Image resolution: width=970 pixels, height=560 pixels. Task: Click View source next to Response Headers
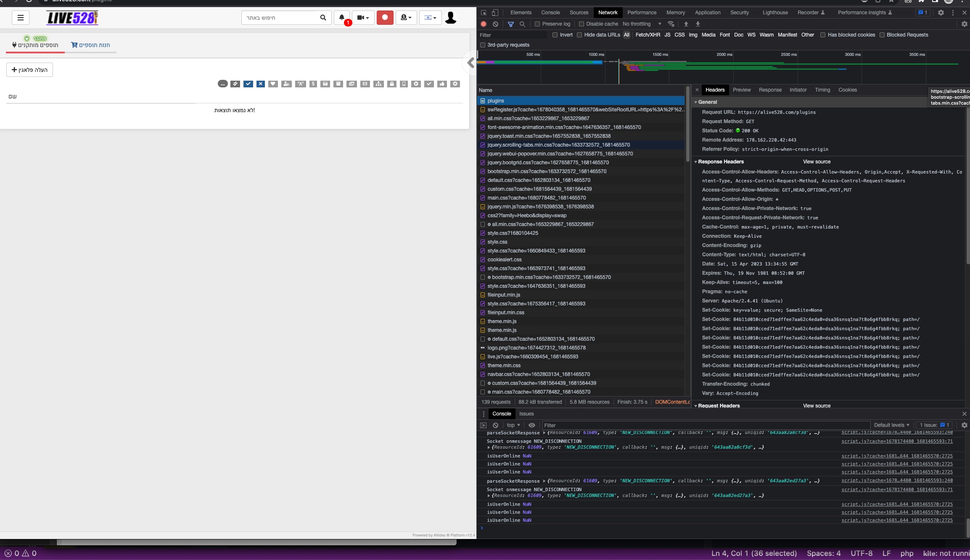coord(816,162)
